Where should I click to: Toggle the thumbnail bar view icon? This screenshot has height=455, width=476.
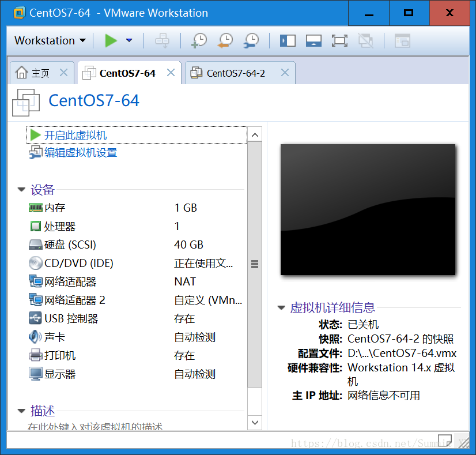[x=313, y=41]
